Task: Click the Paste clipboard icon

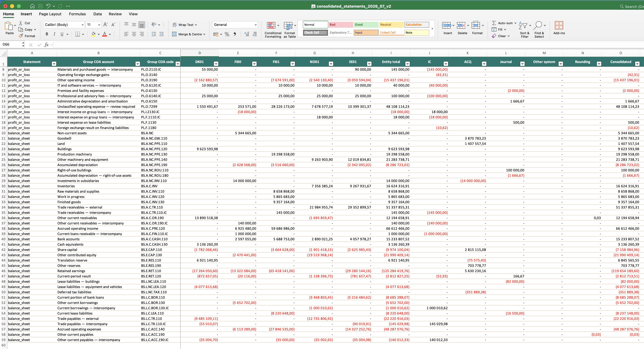Action: [x=9, y=25]
